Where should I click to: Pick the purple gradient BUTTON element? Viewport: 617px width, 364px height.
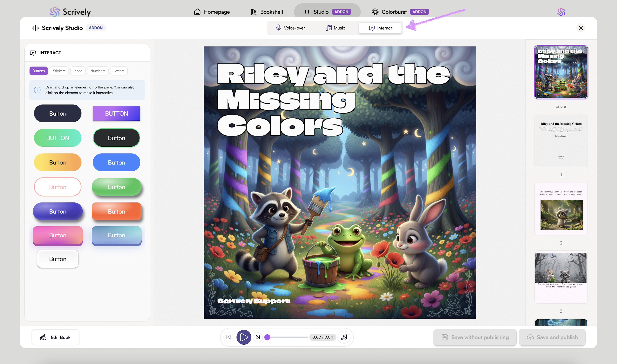(x=117, y=113)
